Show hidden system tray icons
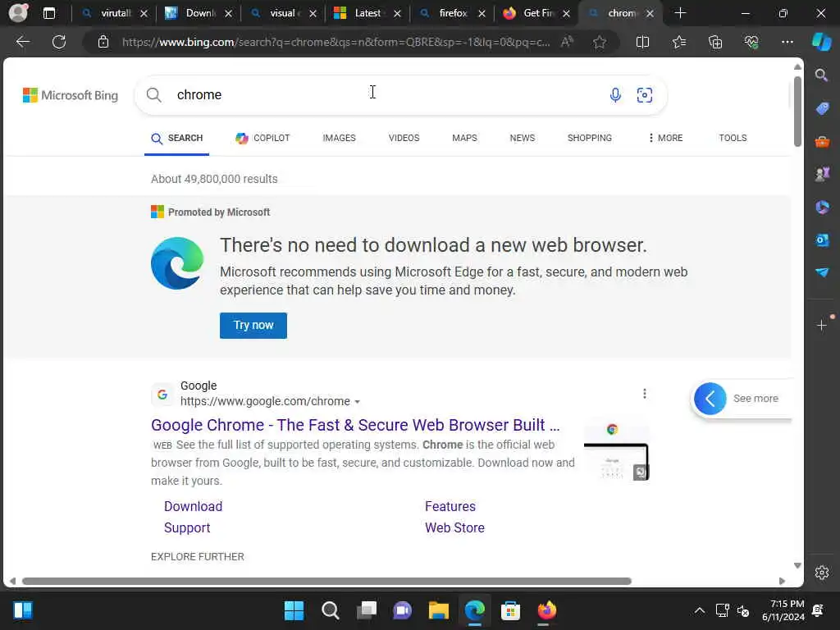The height and width of the screenshot is (630, 840). 699,610
